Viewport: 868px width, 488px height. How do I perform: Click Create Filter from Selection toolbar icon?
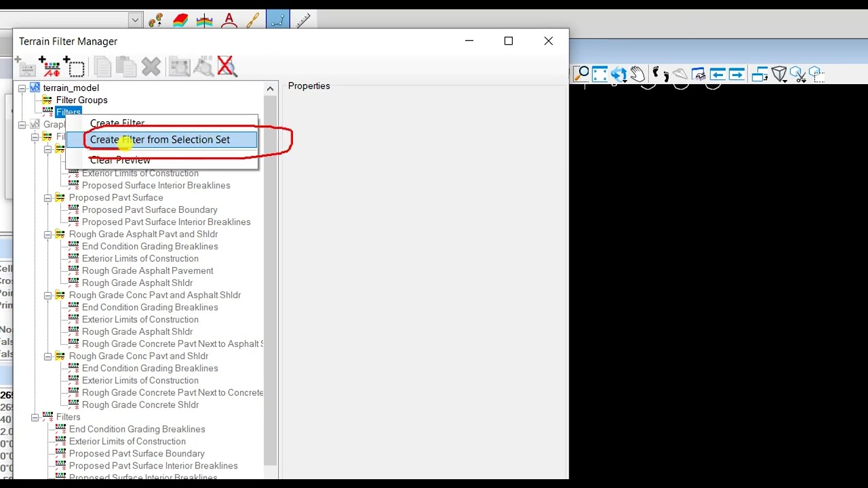pos(75,66)
